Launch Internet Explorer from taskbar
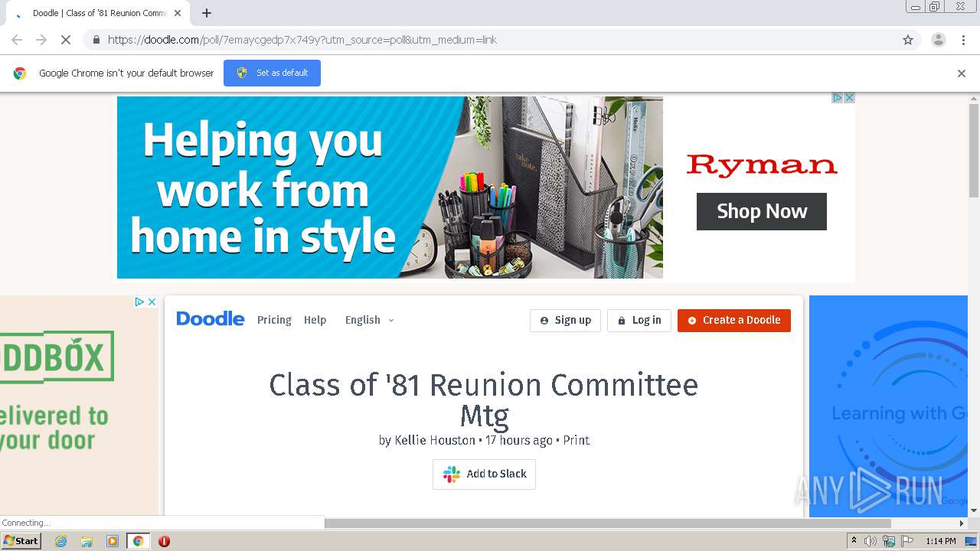Image resolution: width=980 pixels, height=551 pixels. pos(60,541)
